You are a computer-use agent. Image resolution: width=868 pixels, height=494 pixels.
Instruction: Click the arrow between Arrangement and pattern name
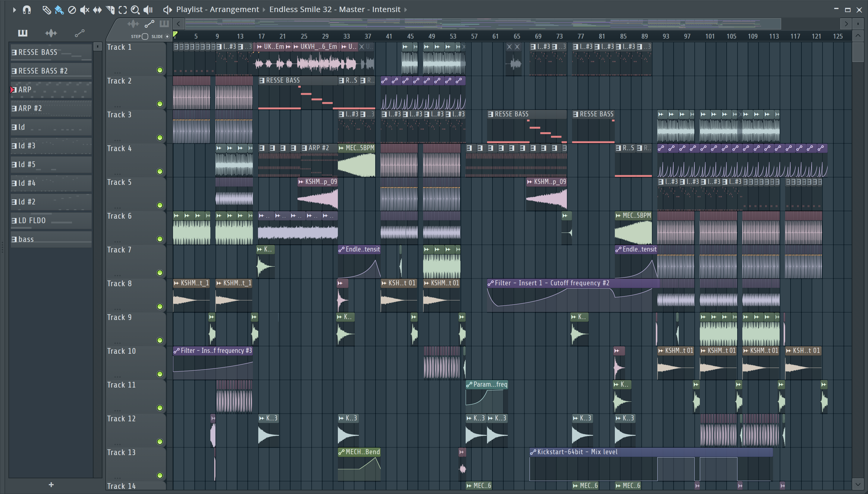pos(264,10)
